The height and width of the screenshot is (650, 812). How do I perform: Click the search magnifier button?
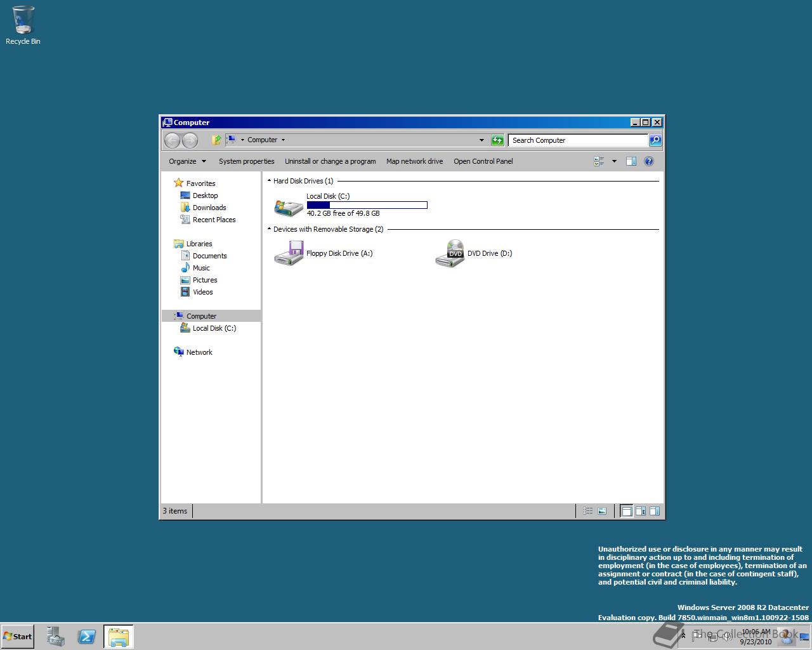point(655,140)
